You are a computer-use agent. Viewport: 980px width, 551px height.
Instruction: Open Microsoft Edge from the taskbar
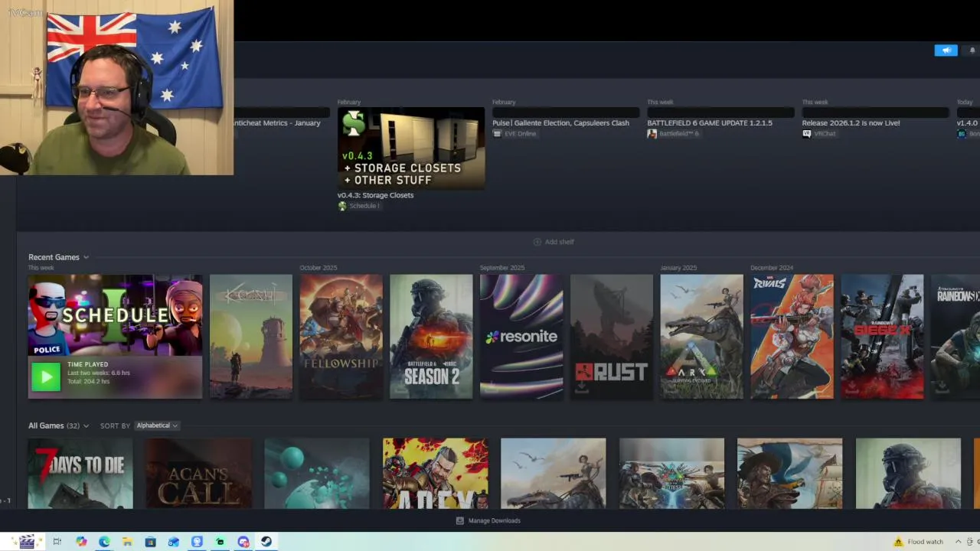click(x=104, y=542)
